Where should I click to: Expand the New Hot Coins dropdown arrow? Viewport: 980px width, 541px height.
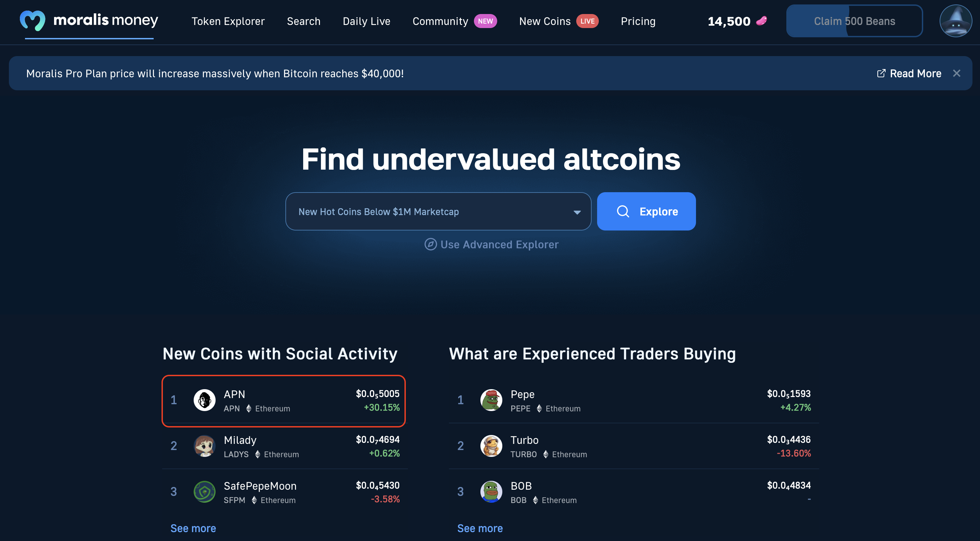pos(577,212)
